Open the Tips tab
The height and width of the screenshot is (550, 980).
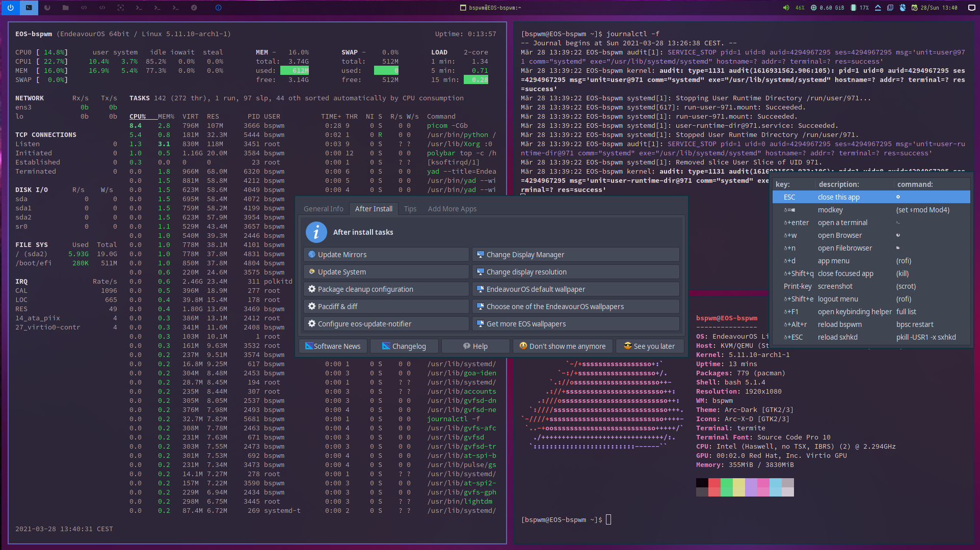[410, 209]
